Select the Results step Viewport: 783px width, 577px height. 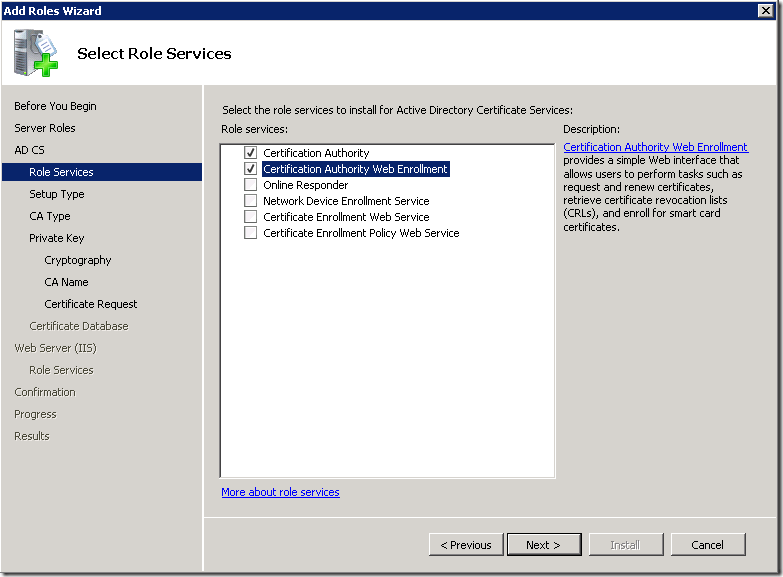(x=31, y=436)
